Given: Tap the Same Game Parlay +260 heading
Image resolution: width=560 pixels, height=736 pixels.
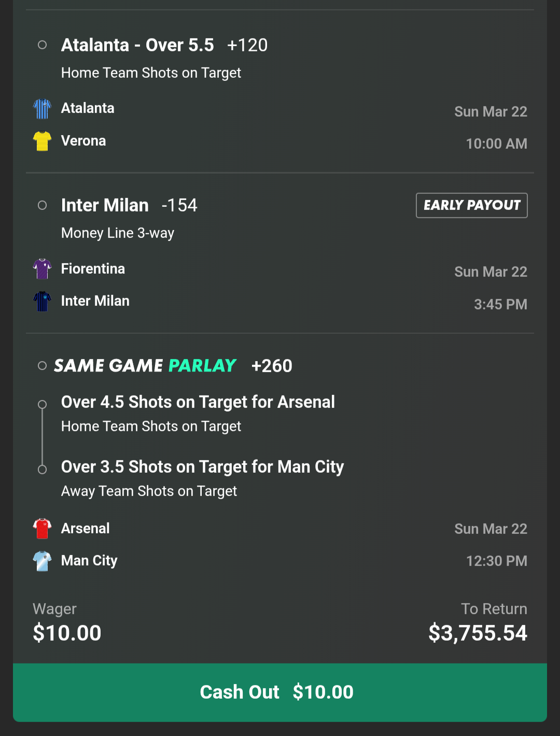Looking at the screenshot, I should pos(173,366).
